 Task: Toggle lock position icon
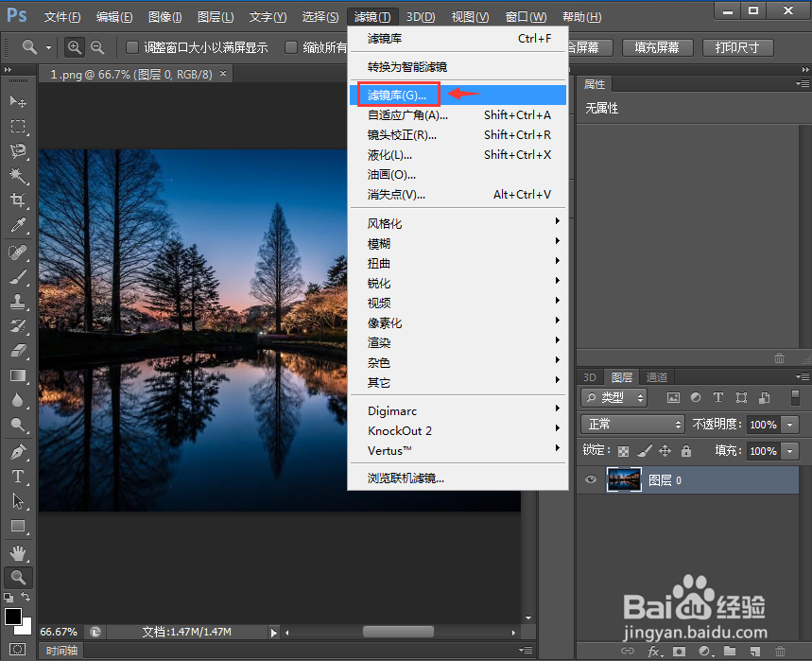(665, 451)
